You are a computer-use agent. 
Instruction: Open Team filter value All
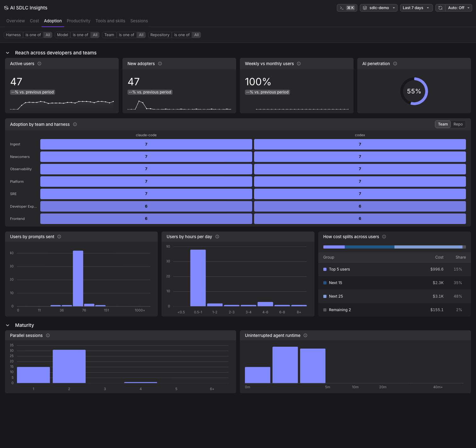click(141, 35)
